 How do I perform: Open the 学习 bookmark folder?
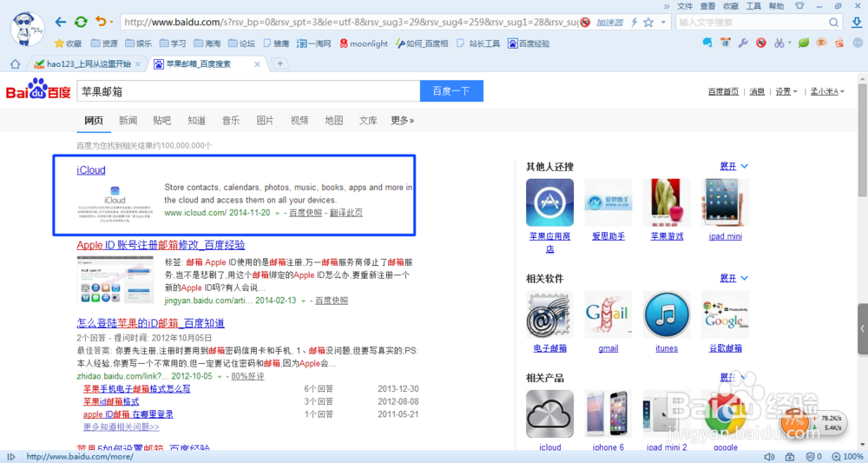tap(173, 43)
